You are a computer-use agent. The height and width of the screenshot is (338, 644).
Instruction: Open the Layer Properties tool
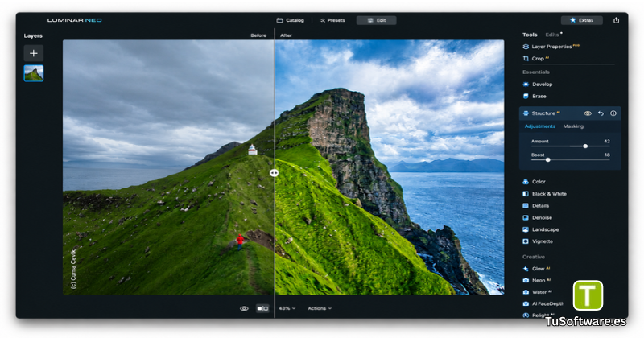pyautogui.click(x=551, y=47)
